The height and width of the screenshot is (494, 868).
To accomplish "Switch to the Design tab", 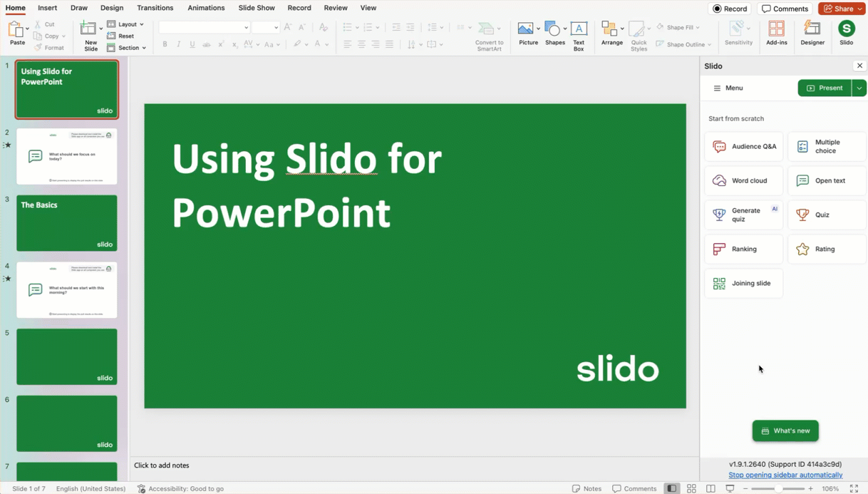I will click(112, 8).
